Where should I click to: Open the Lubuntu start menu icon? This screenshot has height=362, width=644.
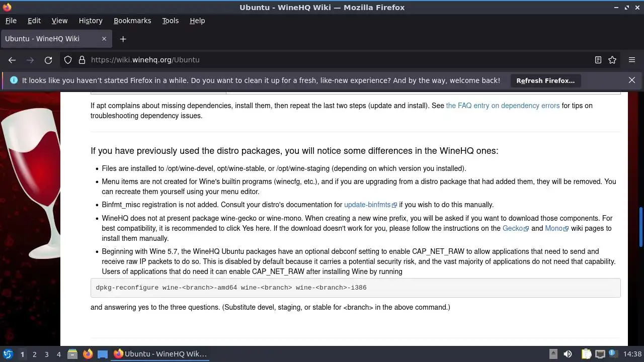pos(8,354)
